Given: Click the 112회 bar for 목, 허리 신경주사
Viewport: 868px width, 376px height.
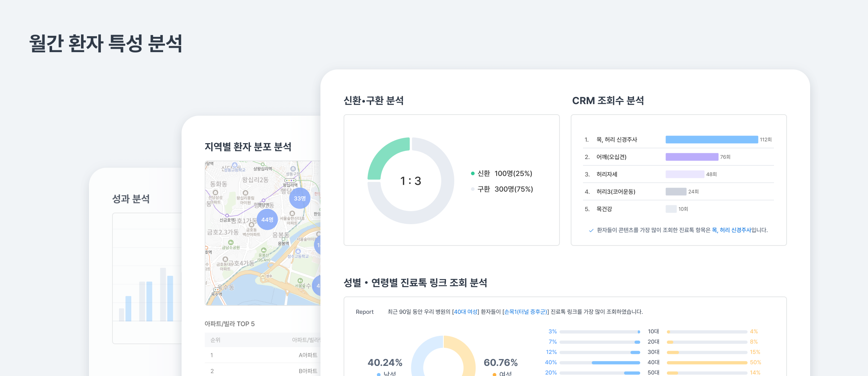Looking at the screenshot, I should (x=712, y=139).
